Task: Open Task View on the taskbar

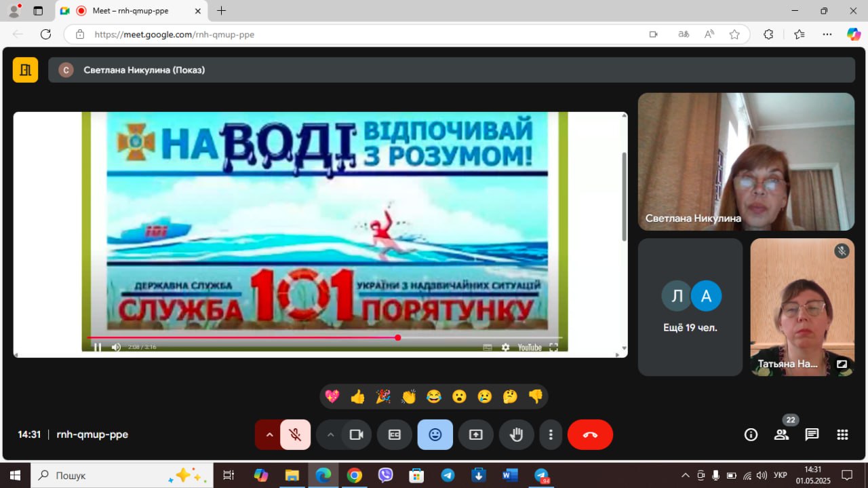Action: 229,475
